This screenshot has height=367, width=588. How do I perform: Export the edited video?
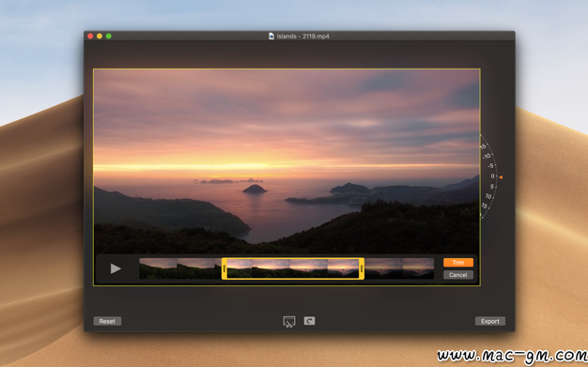click(490, 321)
